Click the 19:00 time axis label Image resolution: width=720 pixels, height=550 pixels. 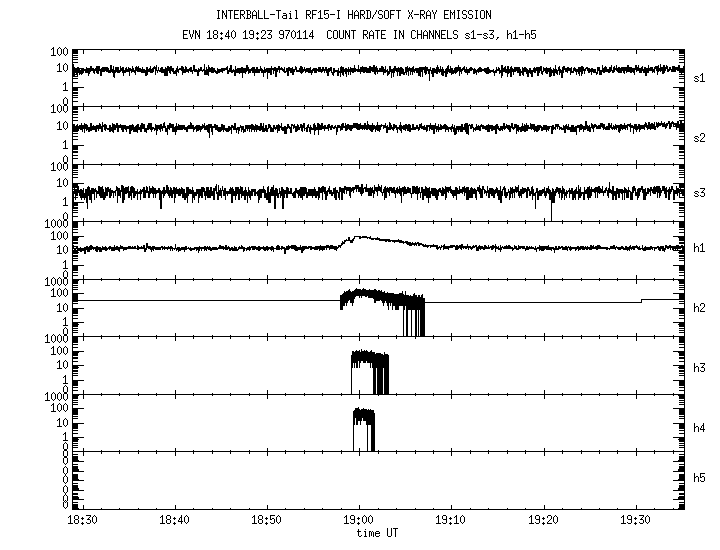pyautogui.click(x=358, y=521)
